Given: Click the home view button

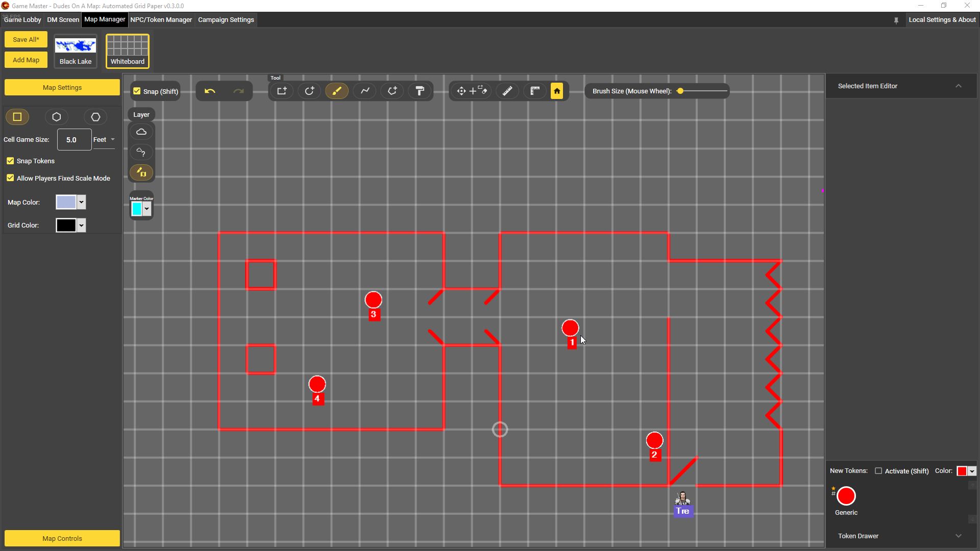Looking at the screenshot, I should pyautogui.click(x=557, y=91).
